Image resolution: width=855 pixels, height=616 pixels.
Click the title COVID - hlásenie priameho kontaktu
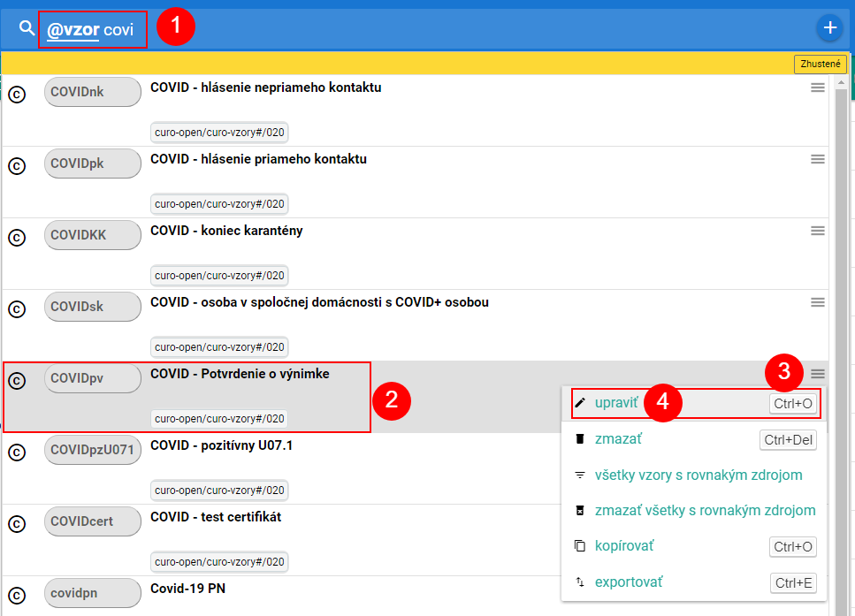(x=258, y=159)
